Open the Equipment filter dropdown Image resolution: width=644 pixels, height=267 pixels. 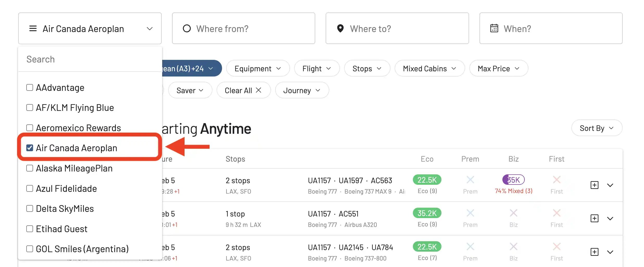pyautogui.click(x=258, y=68)
